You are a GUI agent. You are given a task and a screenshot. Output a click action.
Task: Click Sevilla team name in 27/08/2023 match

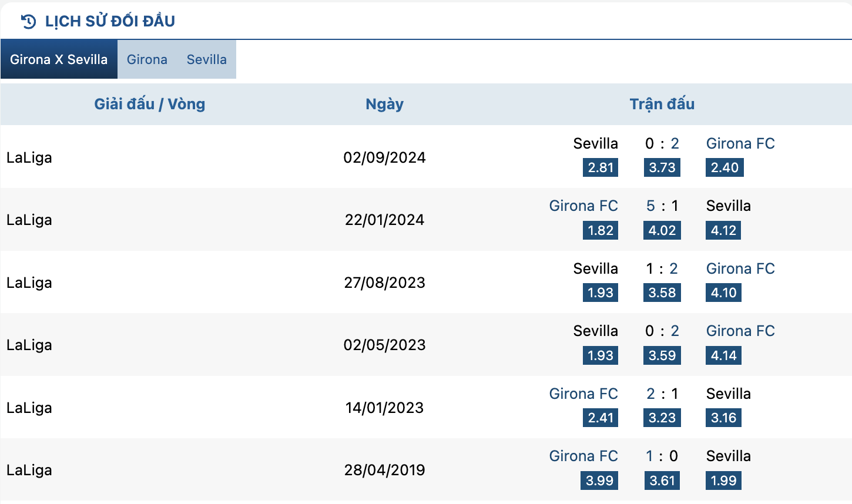point(596,268)
